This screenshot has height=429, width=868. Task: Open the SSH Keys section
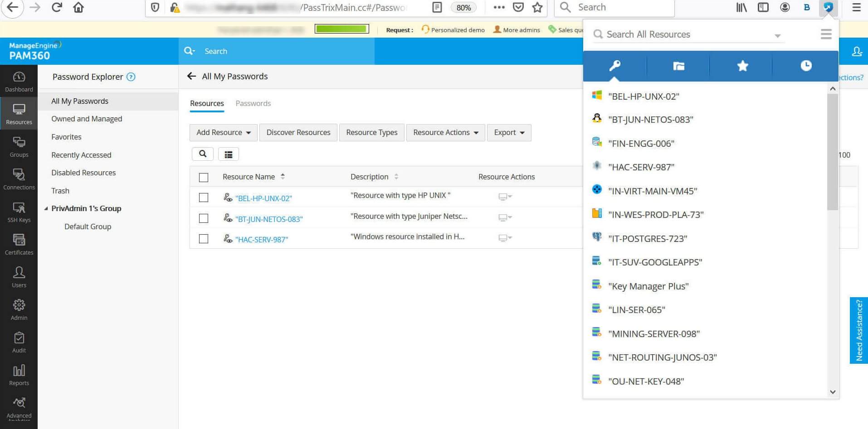tap(19, 212)
